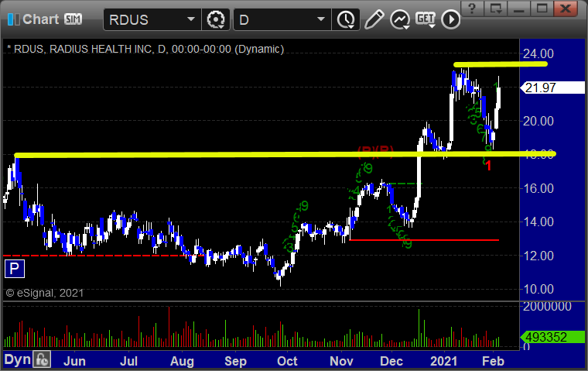Minimize the Chart window
The height and width of the screenshot is (371, 588).
tap(518, 8)
